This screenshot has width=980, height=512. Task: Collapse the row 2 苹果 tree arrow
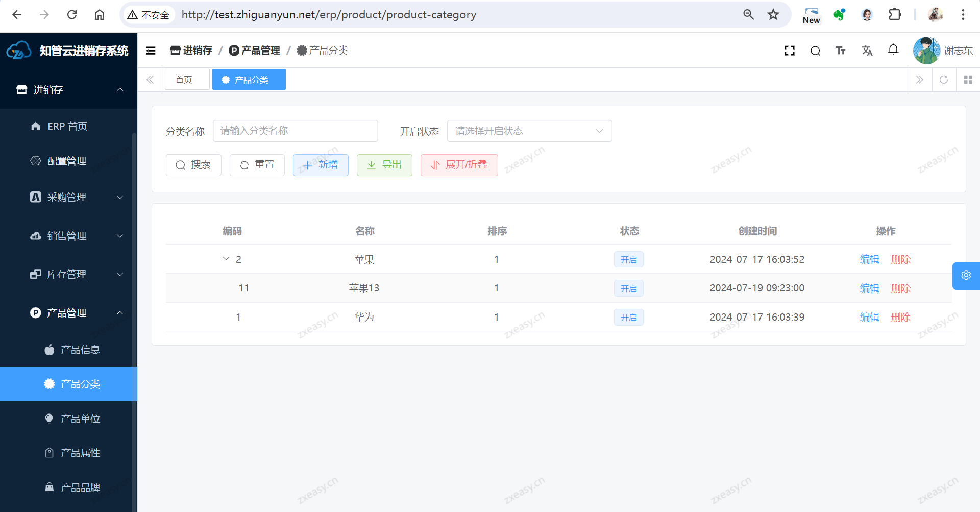226,259
